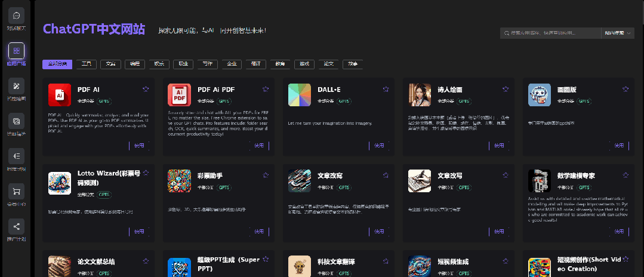Click the 诗人绘画 portrait app icon

(x=420, y=95)
